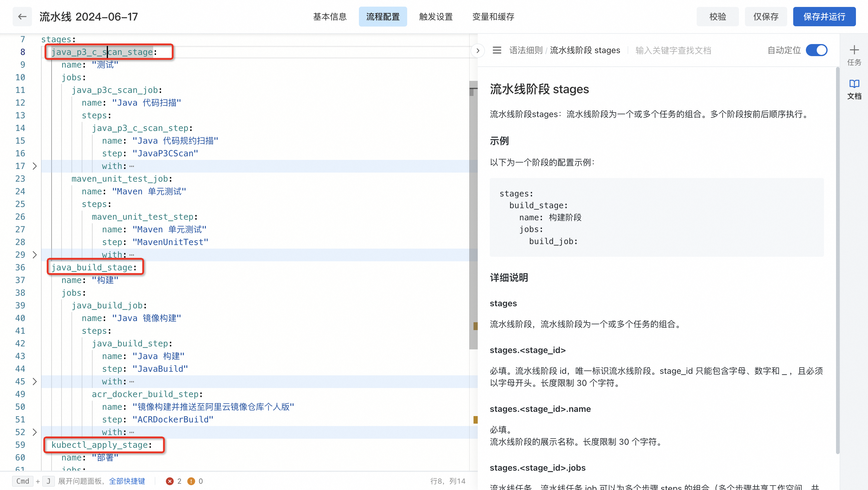Expand the folded with block on line 45

tap(34, 381)
